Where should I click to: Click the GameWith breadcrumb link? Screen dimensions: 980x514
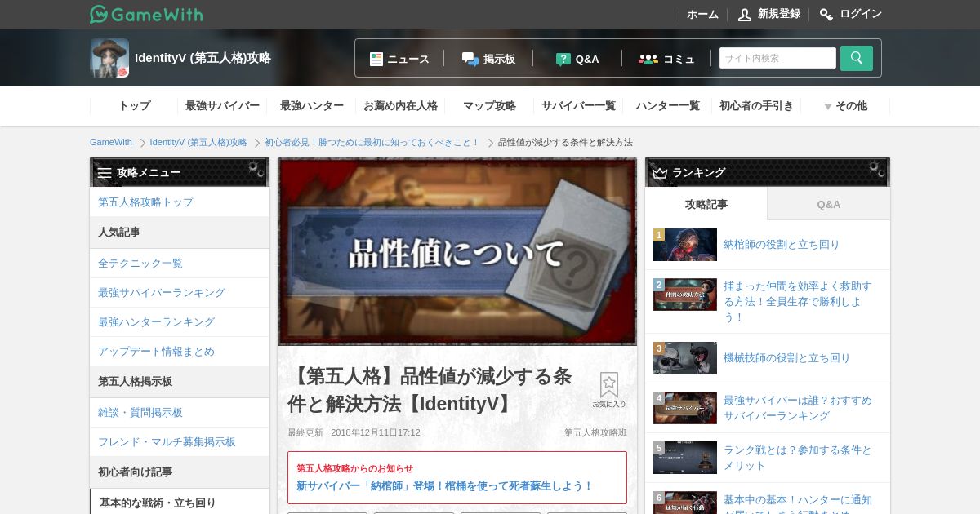click(x=111, y=142)
